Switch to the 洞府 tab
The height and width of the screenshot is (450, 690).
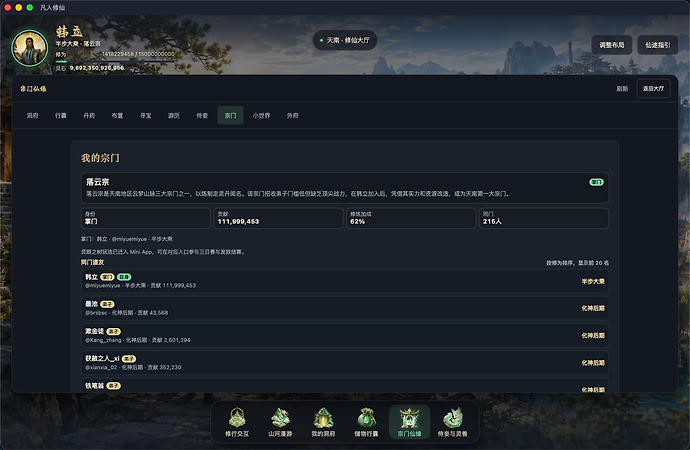(33, 116)
